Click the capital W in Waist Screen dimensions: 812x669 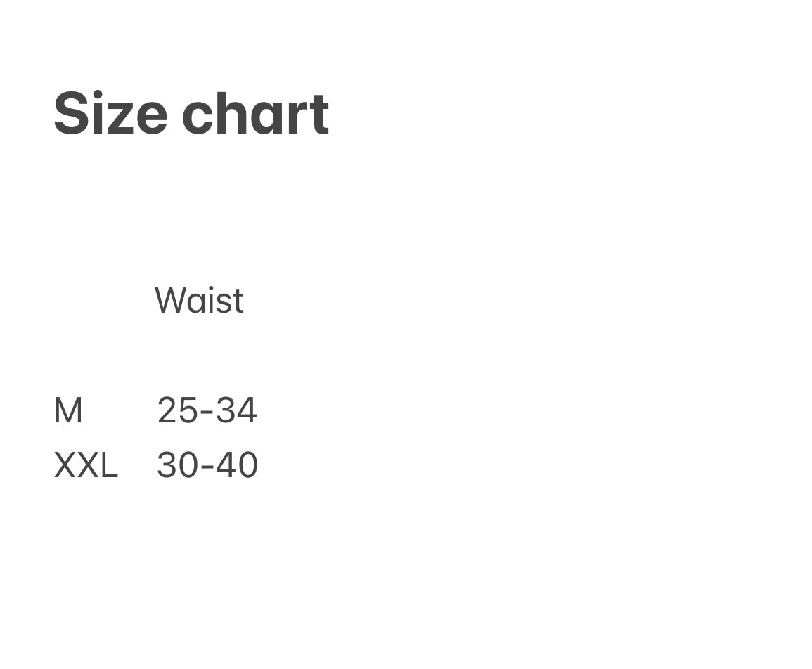pyautogui.click(x=169, y=301)
